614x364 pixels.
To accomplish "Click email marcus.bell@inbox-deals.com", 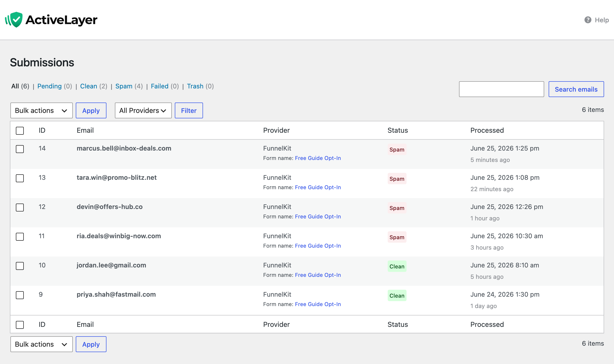I will 124,148.
